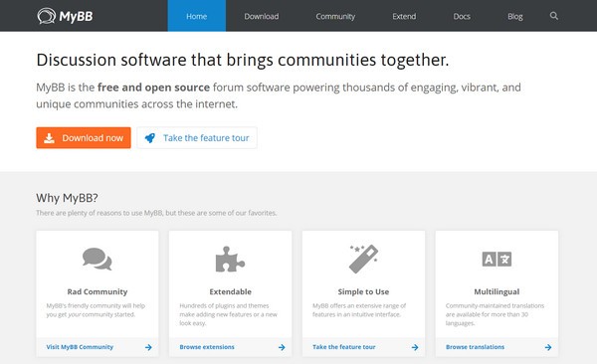597x364 pixels.
Task: Click the Simple to Use magic wand icon
Action: click(363, 259)
